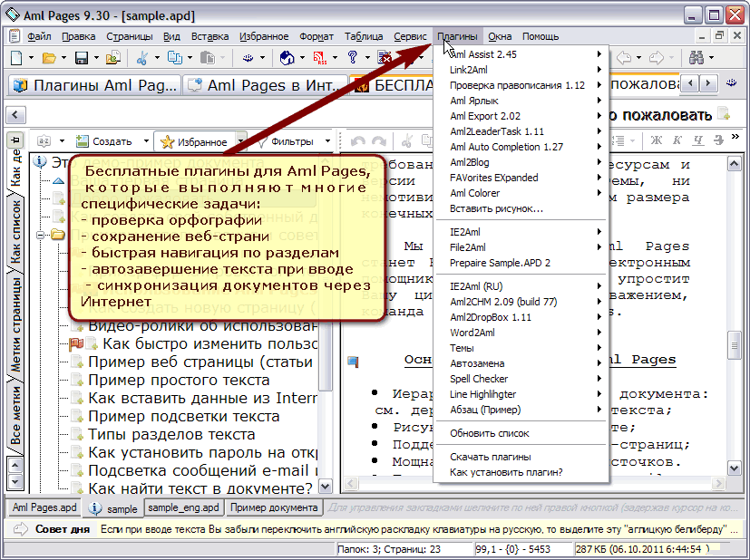Open the Файл menu
750x560 pixels.
(39, 36)
